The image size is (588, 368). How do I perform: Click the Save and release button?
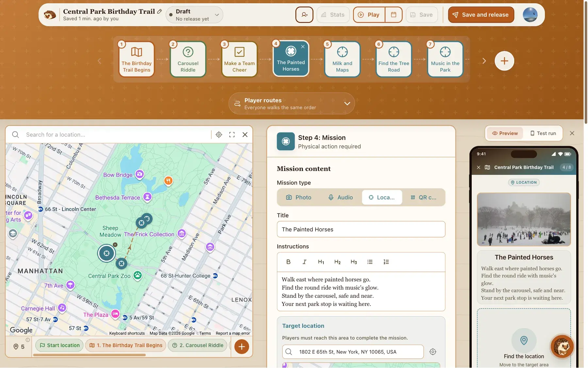(481, 15)
